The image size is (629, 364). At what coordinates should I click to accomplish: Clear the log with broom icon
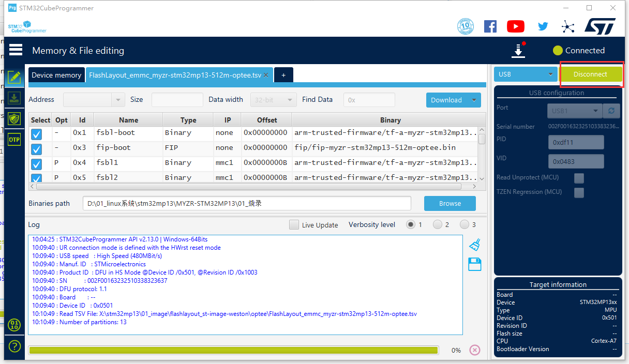coord(475,245)
